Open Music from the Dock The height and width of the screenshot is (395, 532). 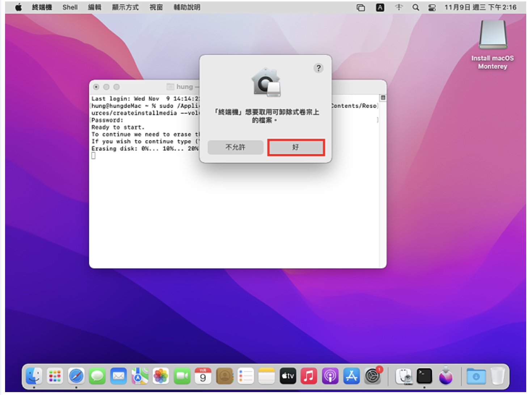click(309, 376)
